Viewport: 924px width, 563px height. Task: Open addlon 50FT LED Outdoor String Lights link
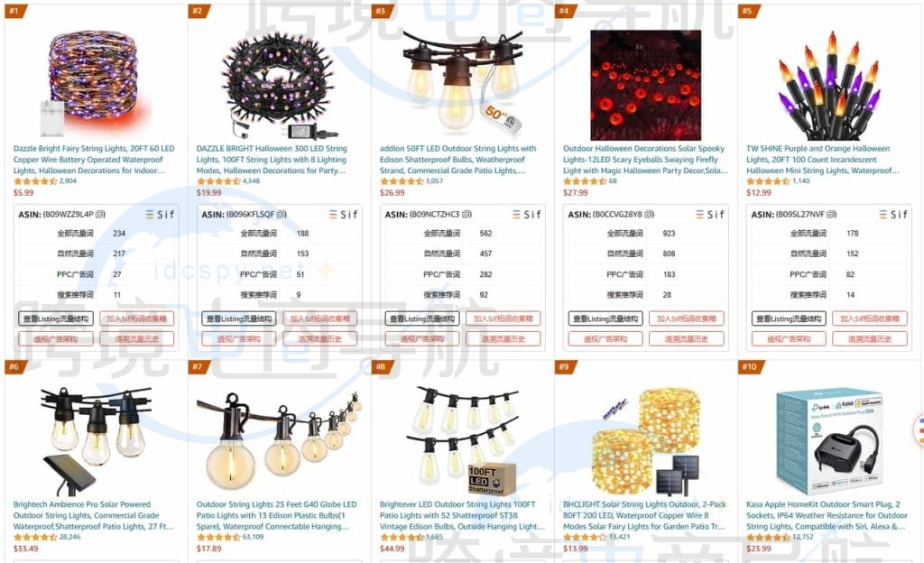pyautogui.click(x=457, y=160)
